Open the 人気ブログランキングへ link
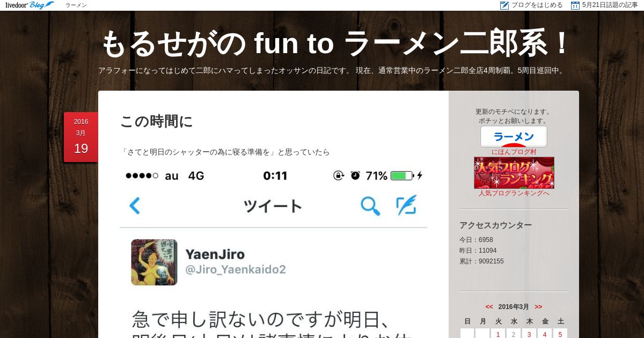644x338 pixels. point(514,193)
